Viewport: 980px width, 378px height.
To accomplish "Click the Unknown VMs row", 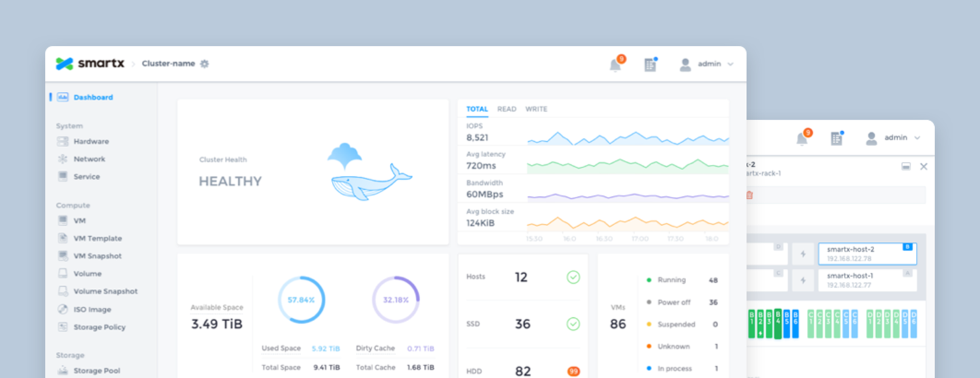I will pyautogui.click(x=682, y=347).
